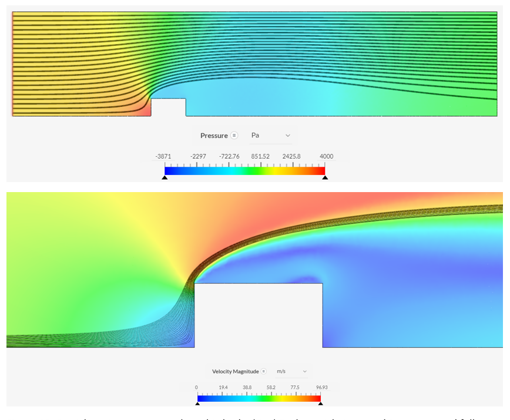
Task: Click the velocity rainbow color bar
Action: point(259,398)
